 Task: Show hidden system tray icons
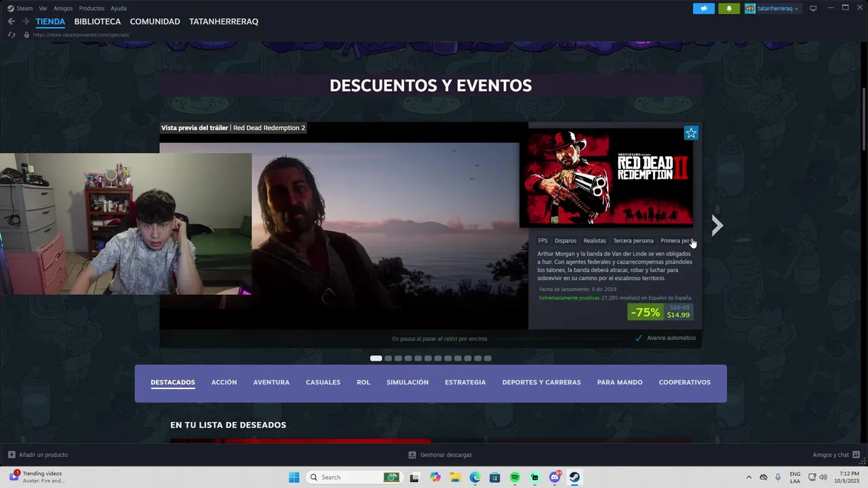click(x=749, y=477)
